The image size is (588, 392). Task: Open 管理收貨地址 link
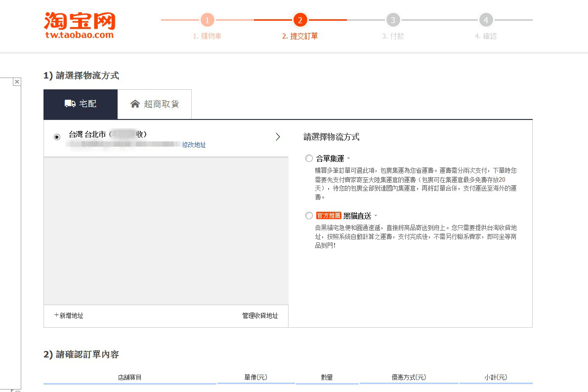click(260, 315)
